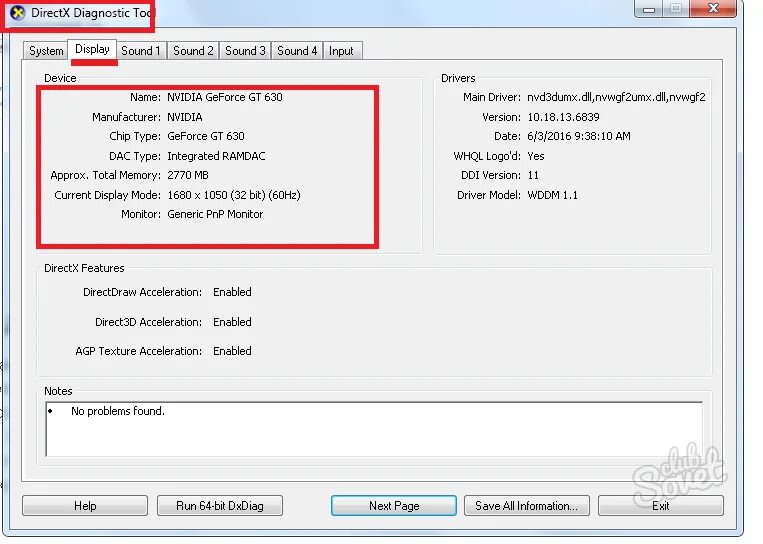
Task: Click display mode '1680 x 1050 (32 bit) (60Hz)'
Action: click(x=234, y=195)
